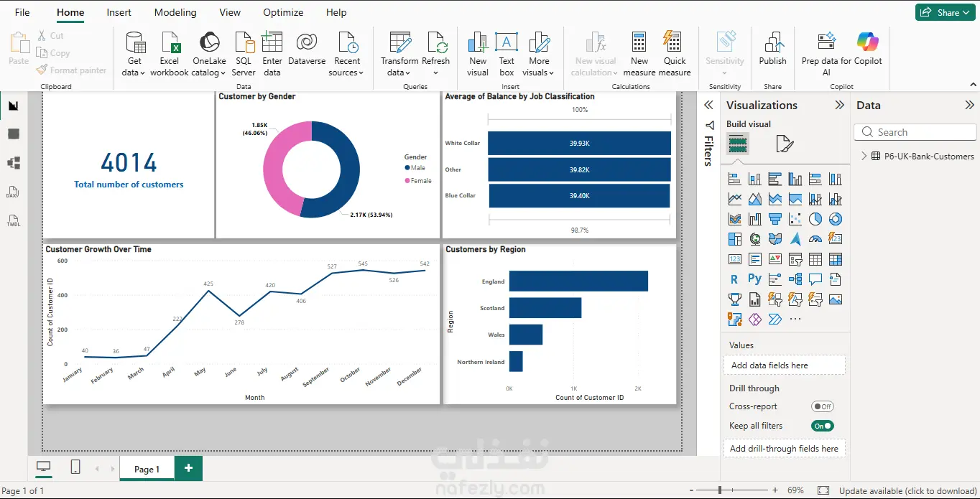Expand the Filters pane
This screenshot has height=499, width=980.
tap(708, 105)
